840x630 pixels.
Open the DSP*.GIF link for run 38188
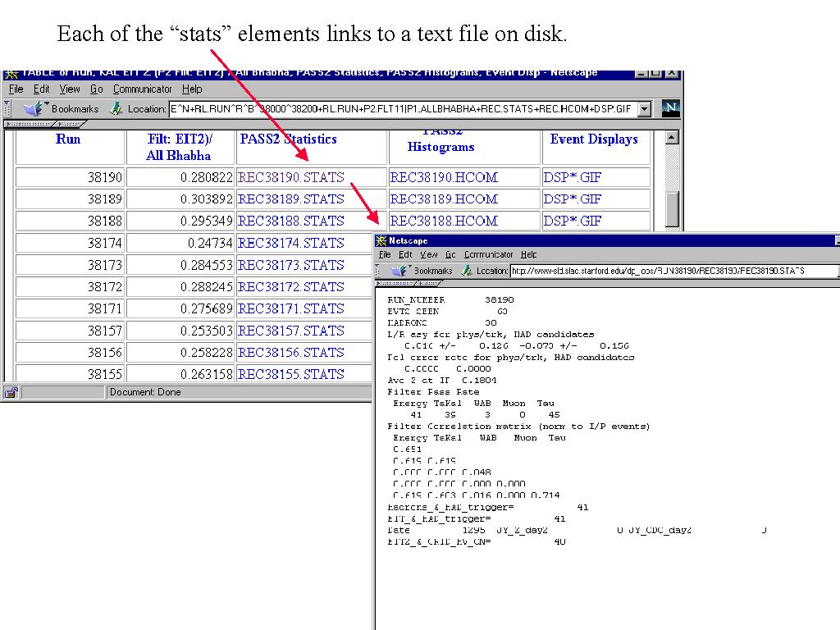572,221
